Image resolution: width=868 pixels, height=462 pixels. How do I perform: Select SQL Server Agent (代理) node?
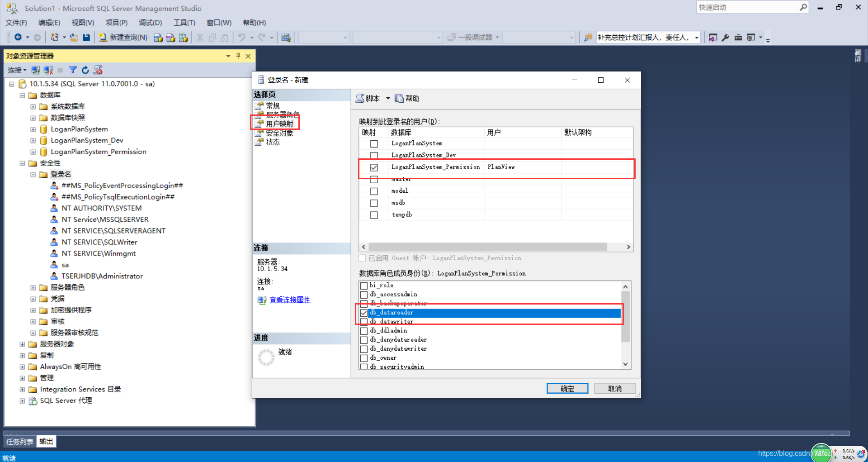coord(66,400)
